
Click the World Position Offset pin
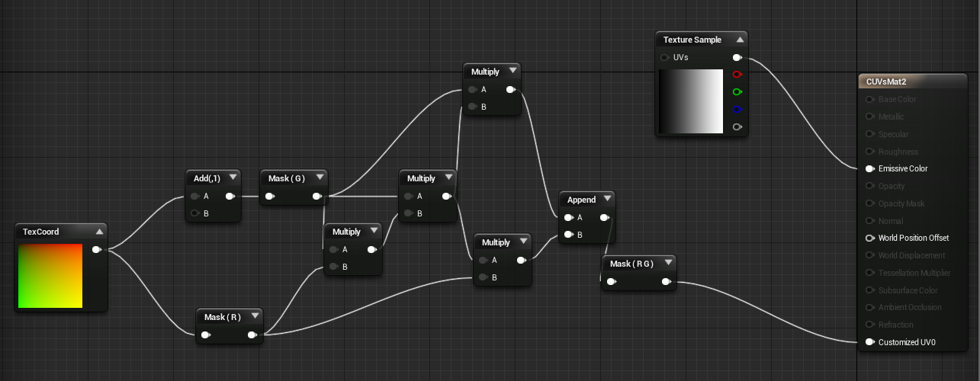click(x=870, y=238)
